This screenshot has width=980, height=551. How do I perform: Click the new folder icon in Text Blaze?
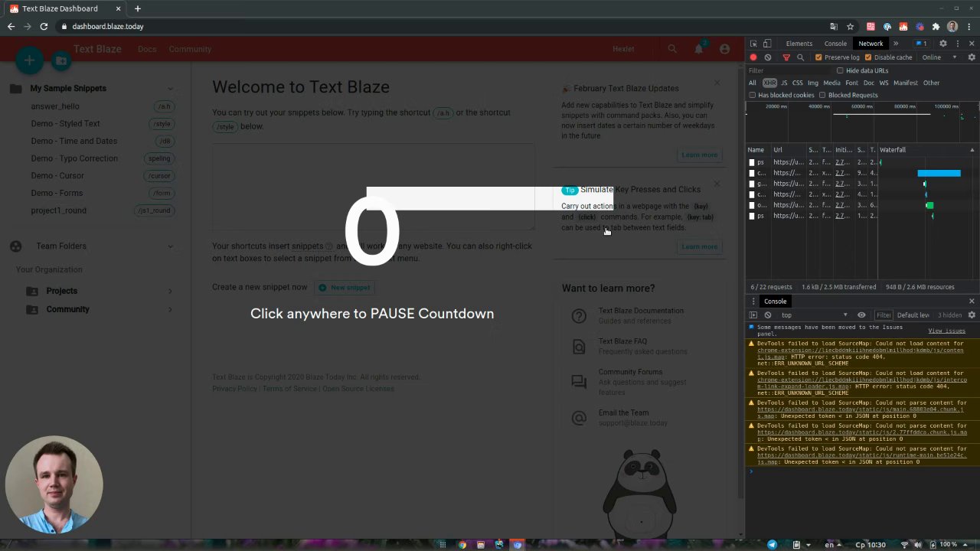coord(61,60)
